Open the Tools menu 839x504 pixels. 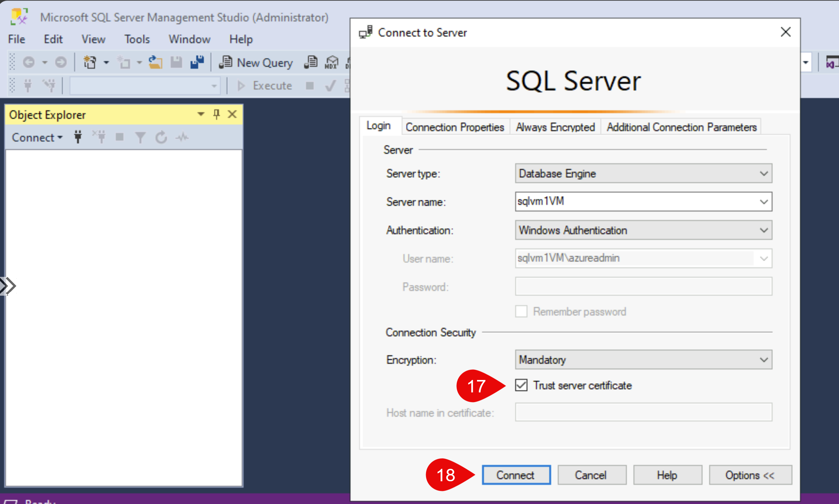tap(137, 39)
